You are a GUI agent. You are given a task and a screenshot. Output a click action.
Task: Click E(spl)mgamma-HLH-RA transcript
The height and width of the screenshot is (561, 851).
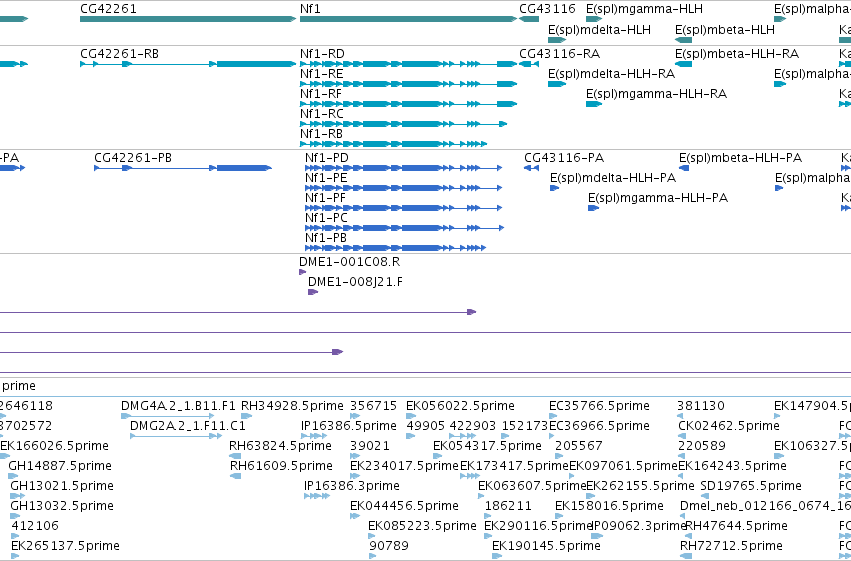tap(594, 104)
